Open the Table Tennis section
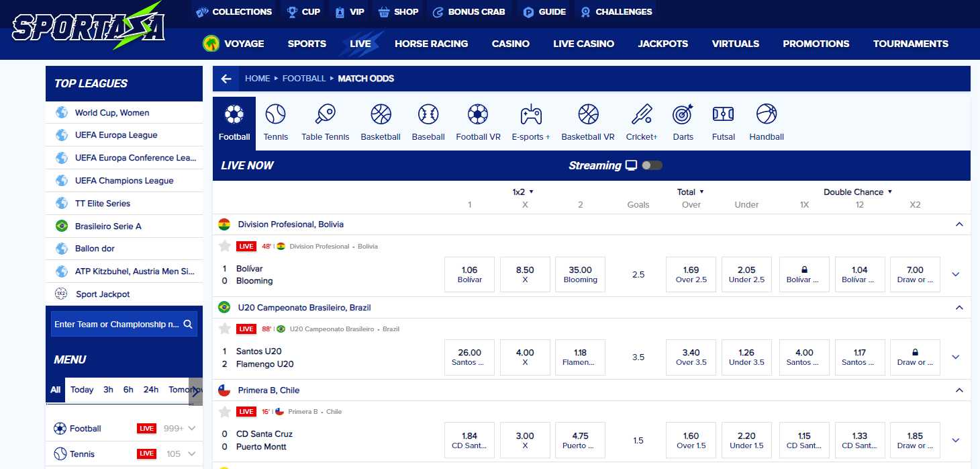 [325, 121]
